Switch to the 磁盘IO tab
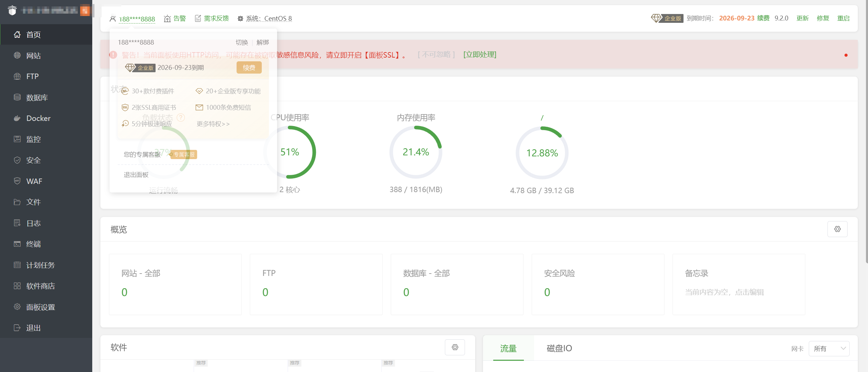The width and height of the screenshot is (868, 372). click(559, 348)
